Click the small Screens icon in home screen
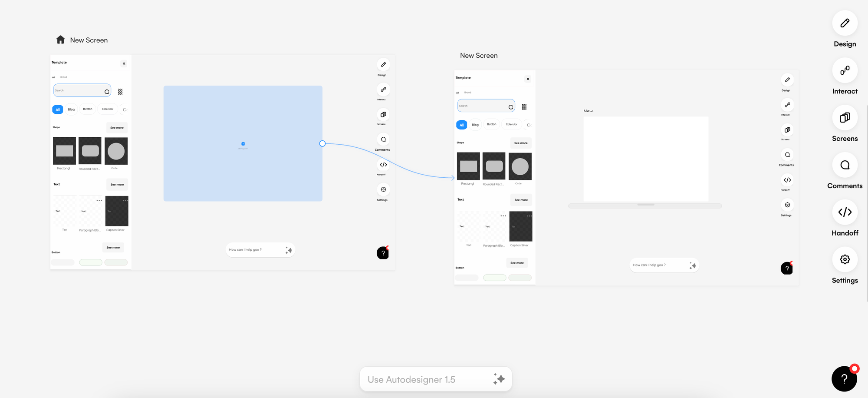The height and width of the screenshot is (398, 868). pos(383,114)
